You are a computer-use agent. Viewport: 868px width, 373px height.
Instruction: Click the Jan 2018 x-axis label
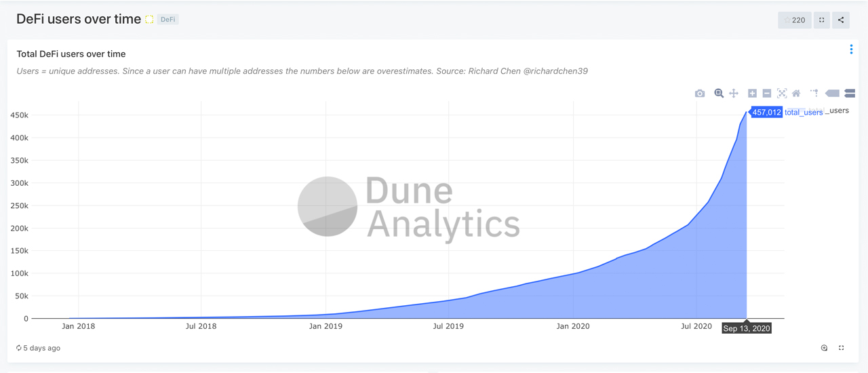click(x=78, y=326)
